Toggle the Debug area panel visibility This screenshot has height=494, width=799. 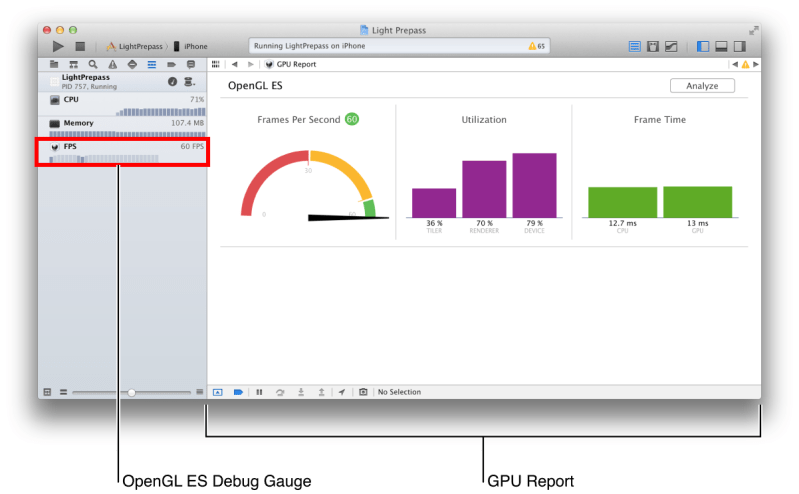721,46
